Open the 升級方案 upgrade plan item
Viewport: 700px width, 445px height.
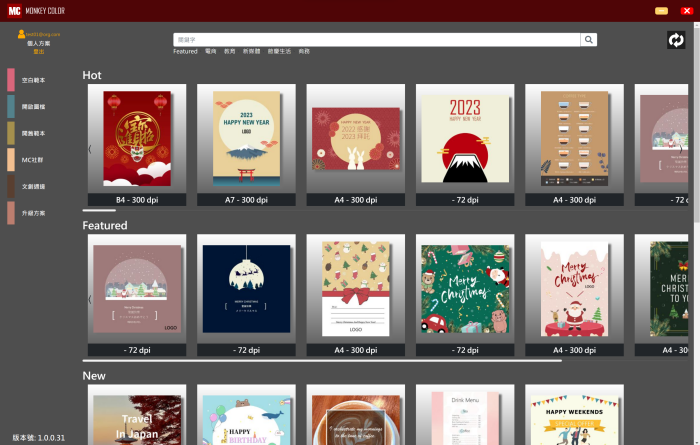click(11, 214)
